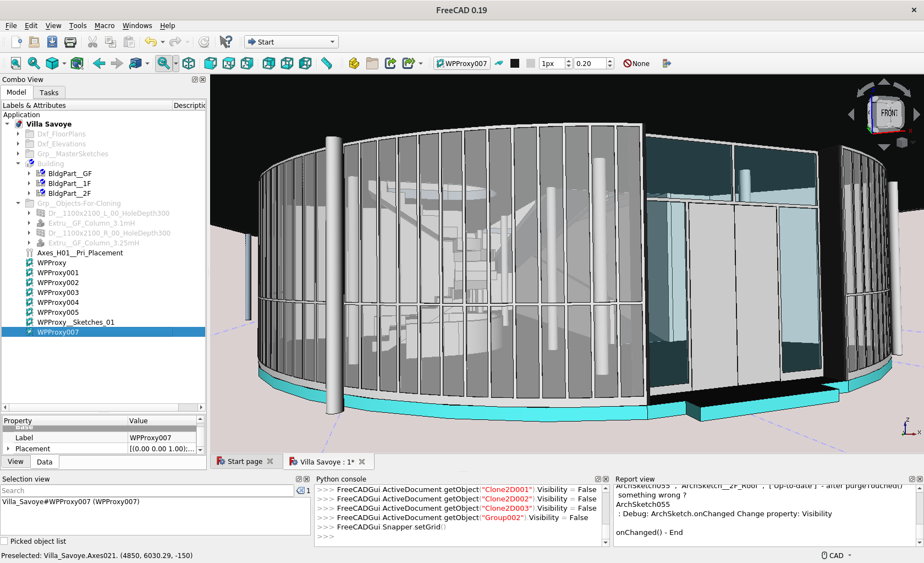Screen dimensions: 924x563
Task: Click the gray face color swatch
Action: point(531,63)
